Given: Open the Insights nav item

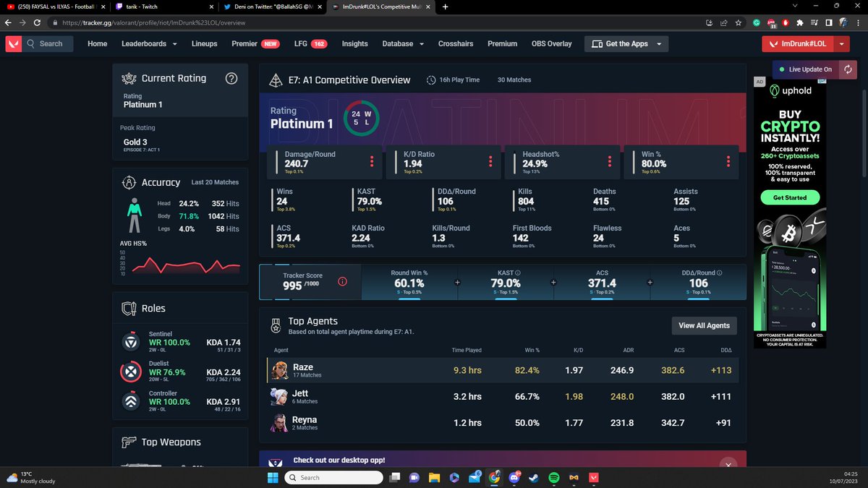Looking at the screenshot, I should 354,43.
